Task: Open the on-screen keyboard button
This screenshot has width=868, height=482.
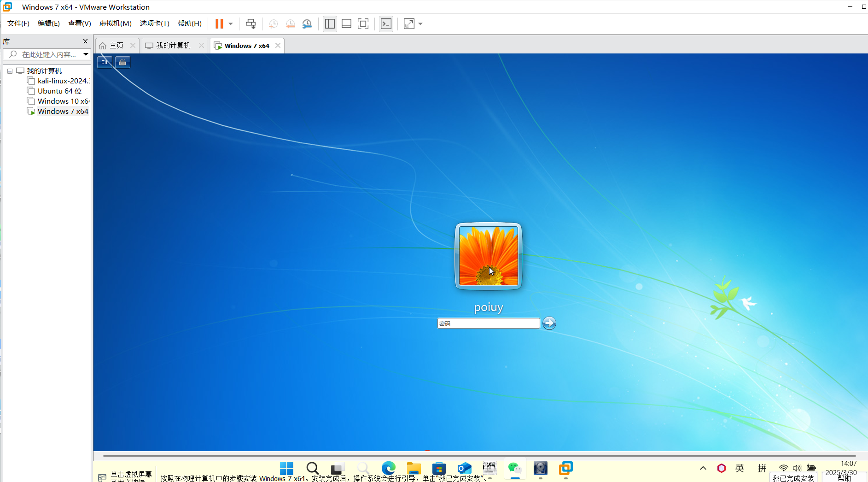Action: pyautogui.click(x=122, y=62)
